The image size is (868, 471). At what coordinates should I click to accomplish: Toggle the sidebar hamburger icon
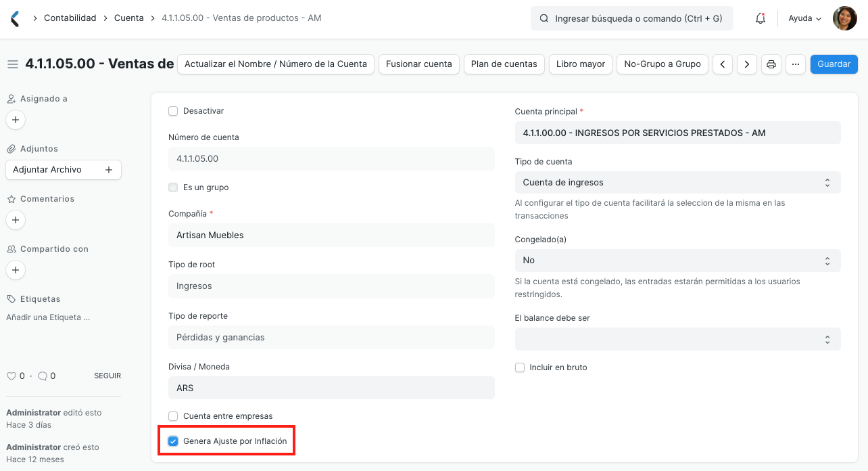12,64
